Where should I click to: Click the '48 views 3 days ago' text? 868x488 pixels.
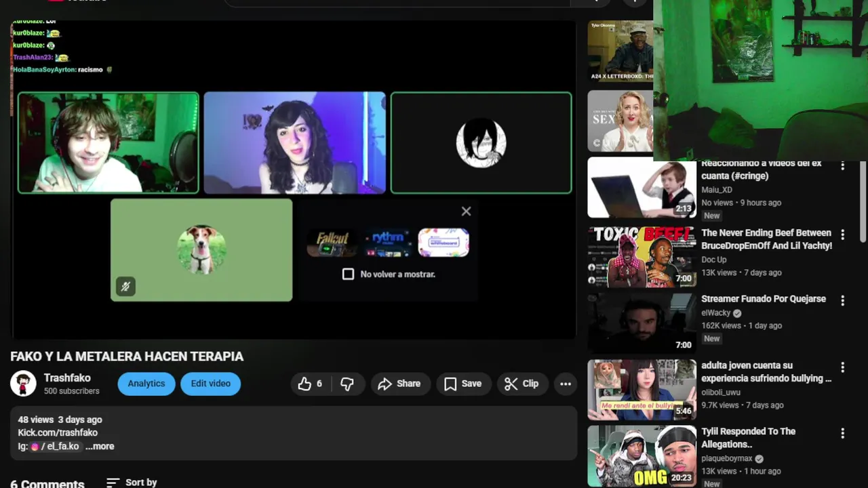click(60, 420)
